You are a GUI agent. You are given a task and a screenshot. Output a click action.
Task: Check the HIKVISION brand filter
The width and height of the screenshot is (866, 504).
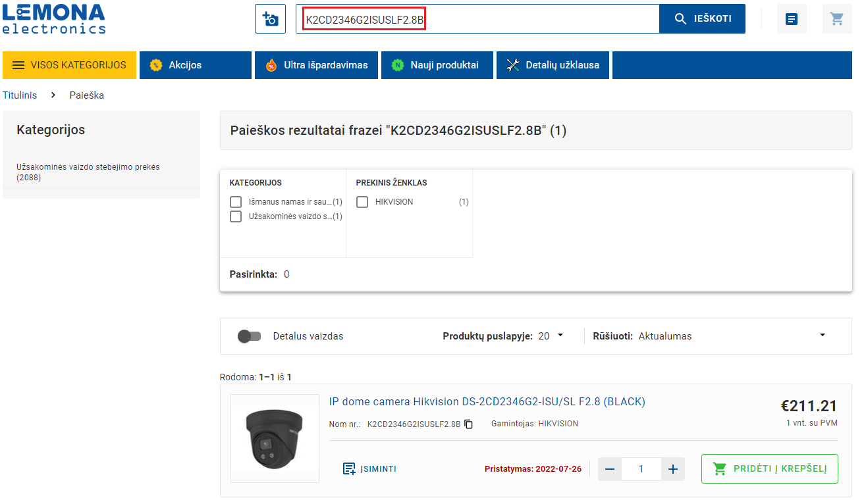(x=362, y=202)
